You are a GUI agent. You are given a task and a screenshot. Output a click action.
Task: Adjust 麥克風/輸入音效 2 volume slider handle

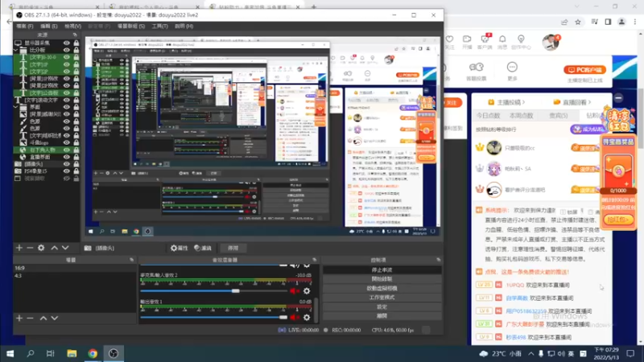pyautogui.click(x=235, y=291)
